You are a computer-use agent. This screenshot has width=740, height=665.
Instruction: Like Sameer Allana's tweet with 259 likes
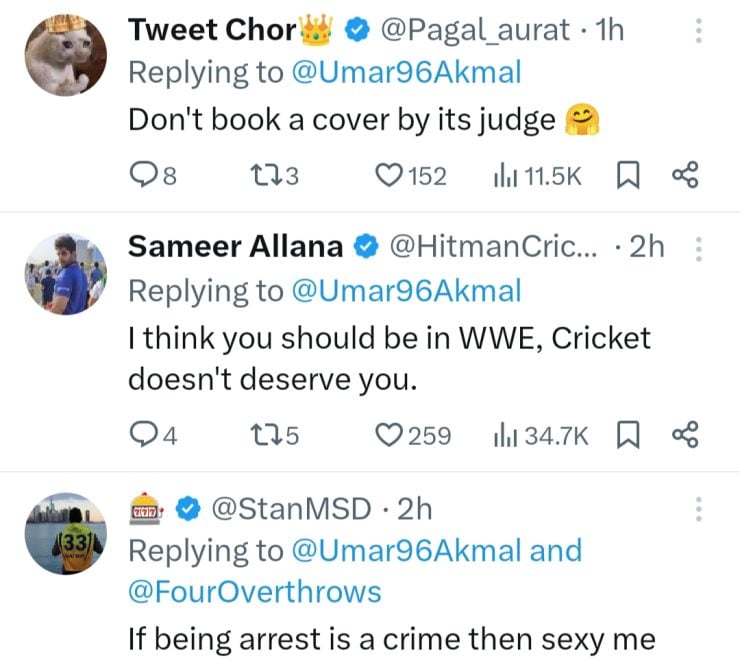coord(388,435)
